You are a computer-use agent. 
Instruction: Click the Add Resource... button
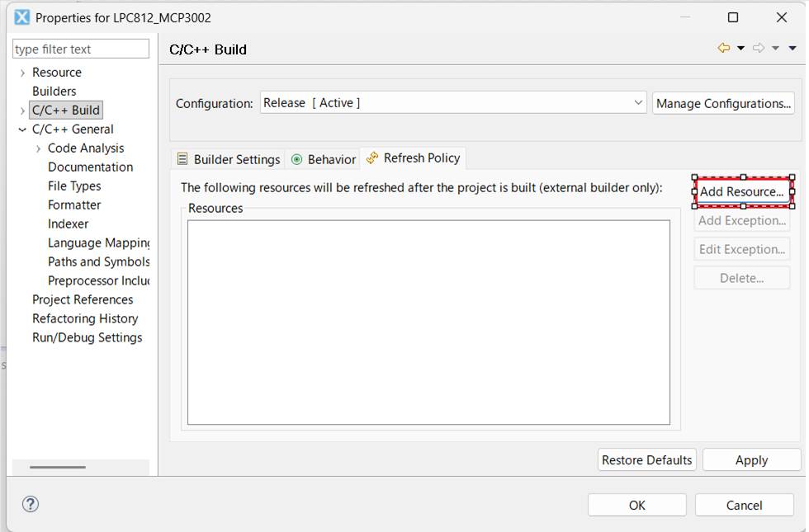(x=743, y=192)
